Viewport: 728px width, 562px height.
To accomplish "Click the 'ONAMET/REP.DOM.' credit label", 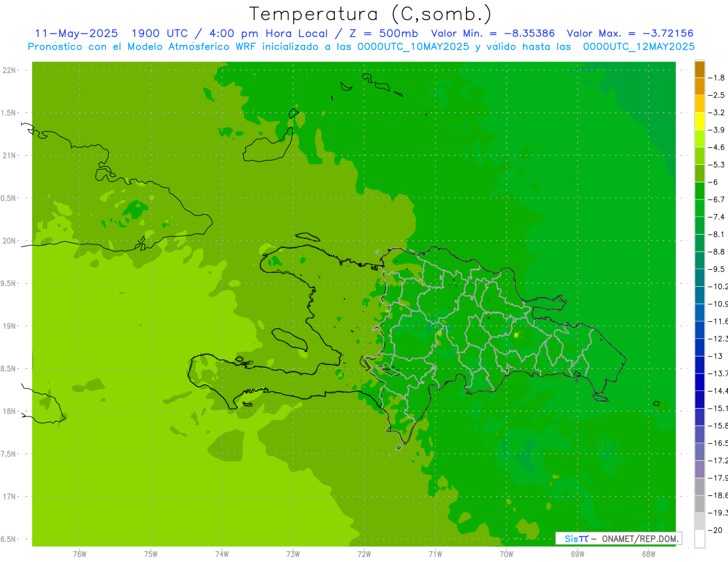I will pyautogui.click(x=639, y=538).
